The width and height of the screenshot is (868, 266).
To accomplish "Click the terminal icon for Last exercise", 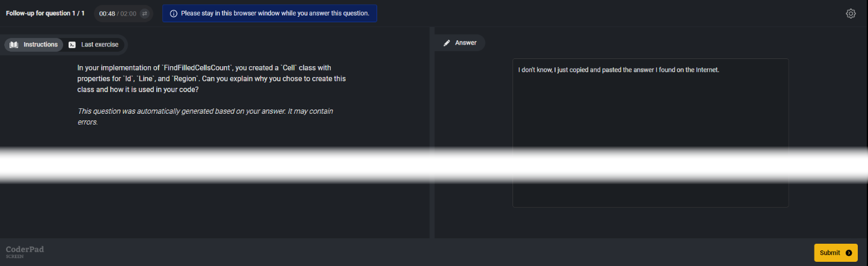I will 72,45.
